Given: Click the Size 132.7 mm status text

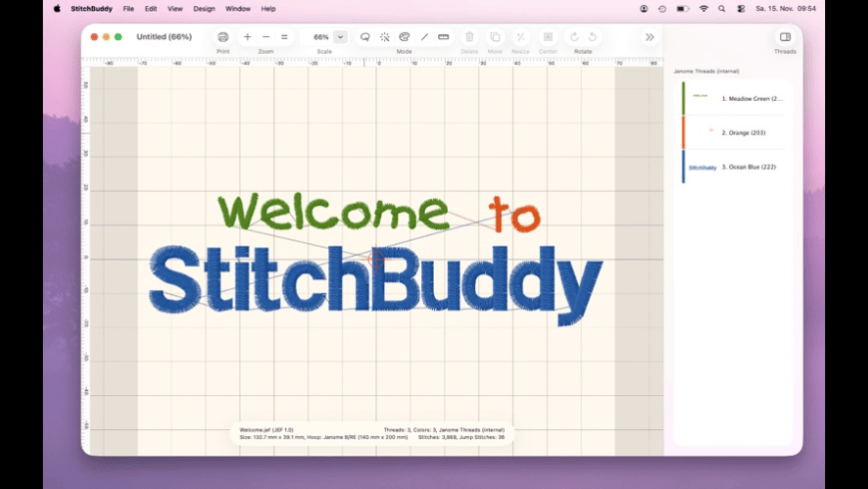Looking at the screenshot, I should 323,437.
